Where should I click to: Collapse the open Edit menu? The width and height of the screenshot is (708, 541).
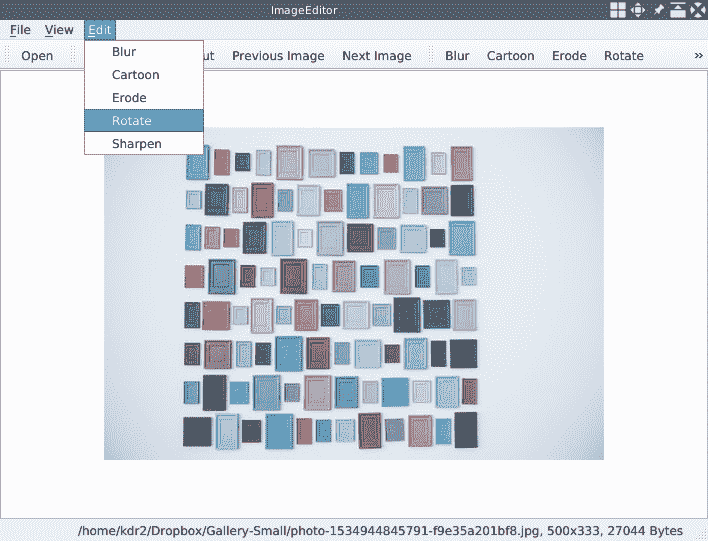coord(99,30)
